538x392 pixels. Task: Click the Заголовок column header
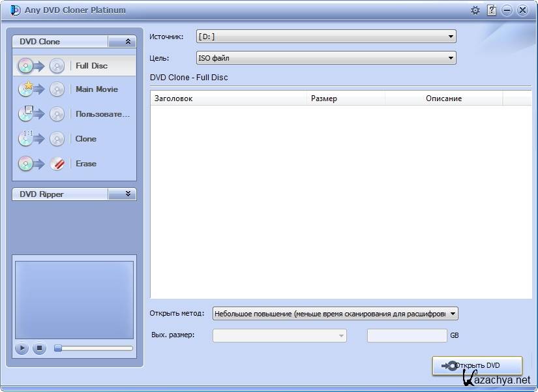(x=228, y=98)
